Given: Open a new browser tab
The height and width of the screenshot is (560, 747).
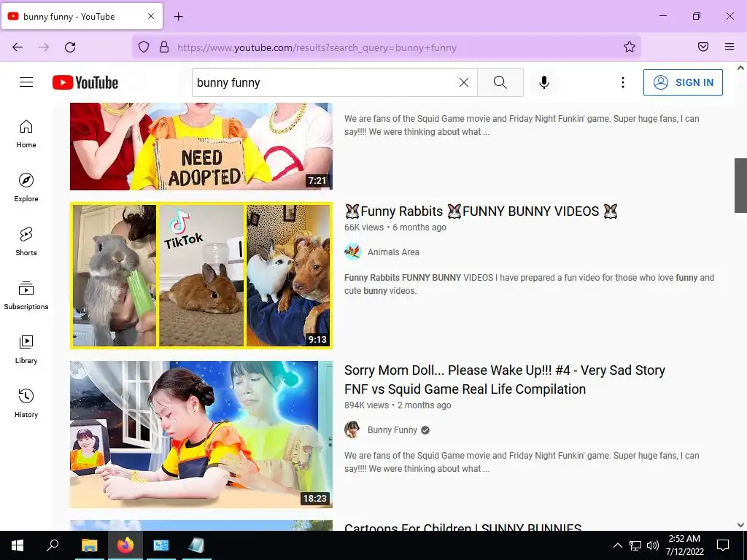Looking at the screenshot, I should pos(178,17).
